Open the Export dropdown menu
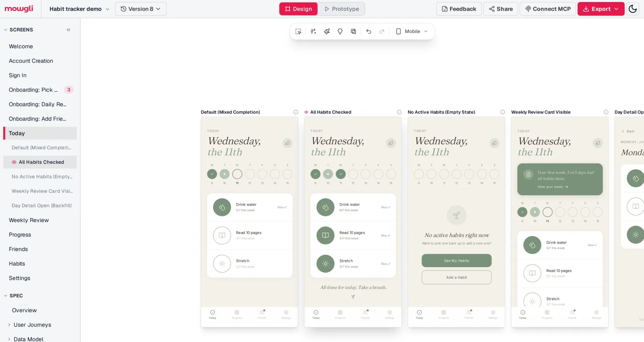Screen dimensions: 644x342 pyautogui.click(x=601, y=9)
